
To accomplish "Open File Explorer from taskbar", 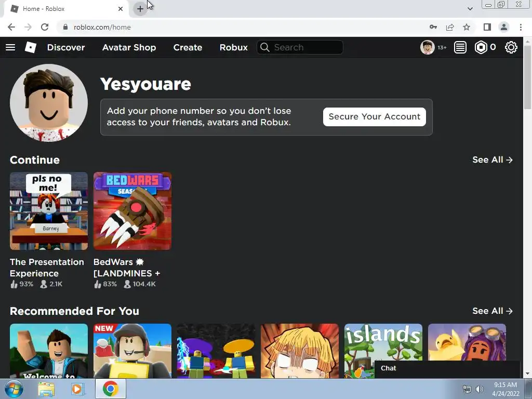I will pyautogui.click(x=46, y=389).
